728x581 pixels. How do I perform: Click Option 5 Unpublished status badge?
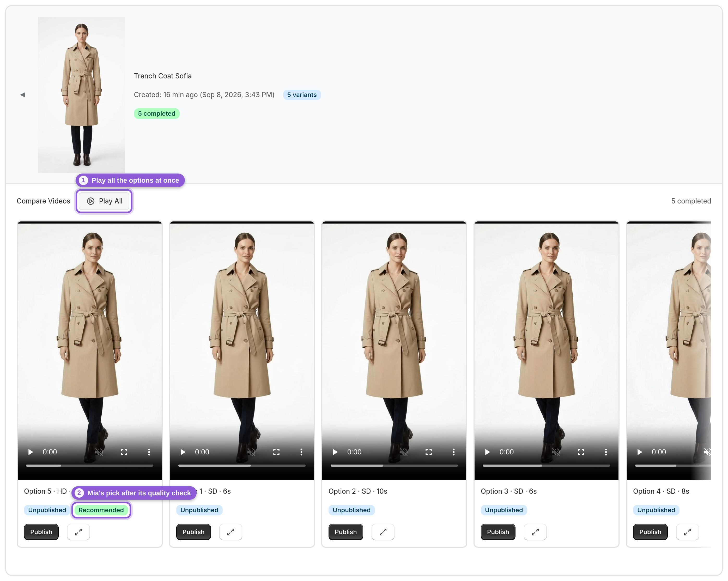(x=47, y=510)
